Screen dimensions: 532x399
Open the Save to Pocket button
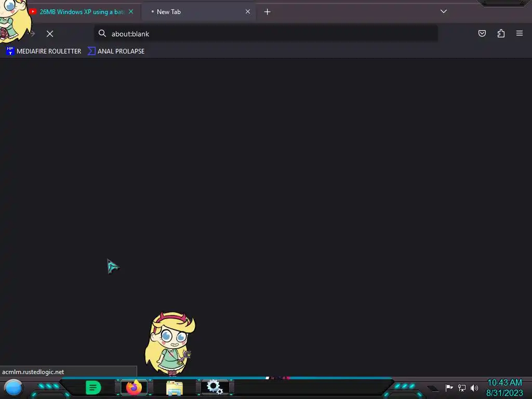pos(482,33)
